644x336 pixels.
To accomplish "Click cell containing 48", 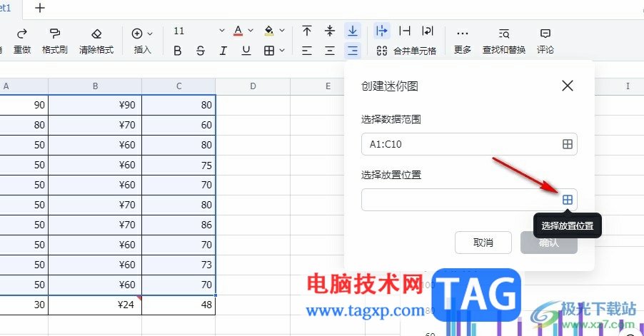I will click(178, 305).
